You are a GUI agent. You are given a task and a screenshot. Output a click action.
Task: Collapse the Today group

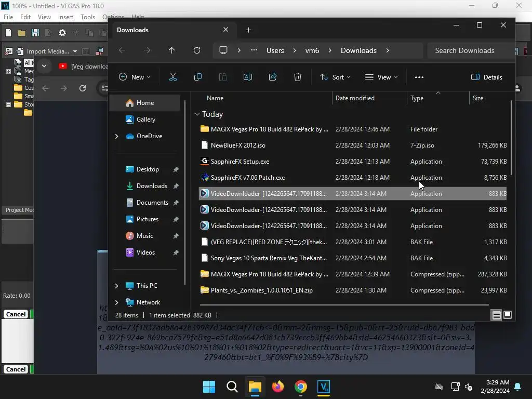pos(197,114)
